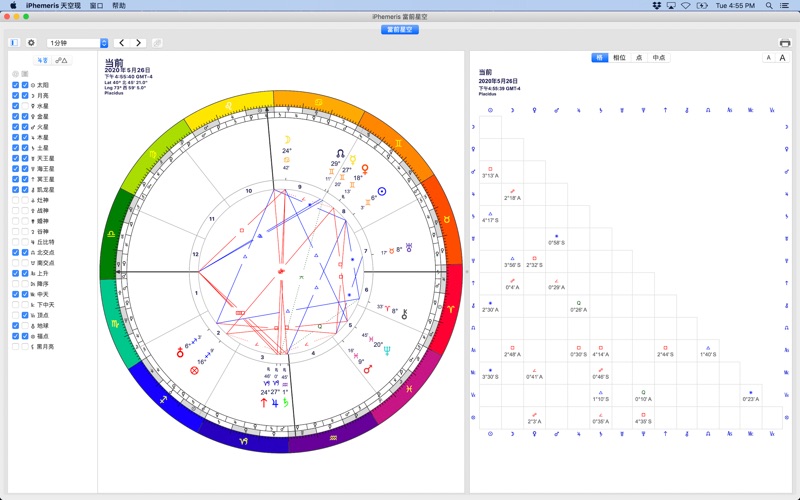
Task: Click the print icon
Action: point(784,43)
